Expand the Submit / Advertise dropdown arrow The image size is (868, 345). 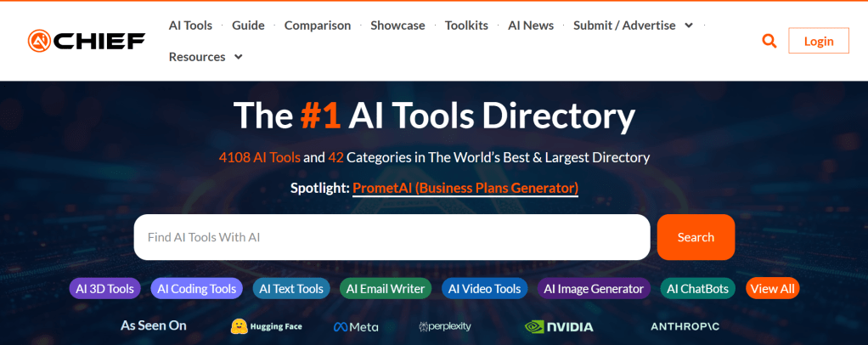click(689, 25)
